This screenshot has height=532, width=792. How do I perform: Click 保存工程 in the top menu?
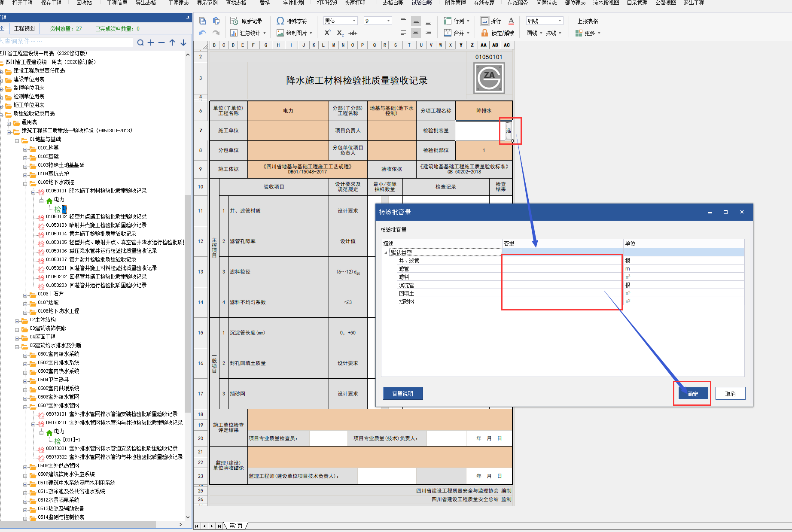point(51,3)
